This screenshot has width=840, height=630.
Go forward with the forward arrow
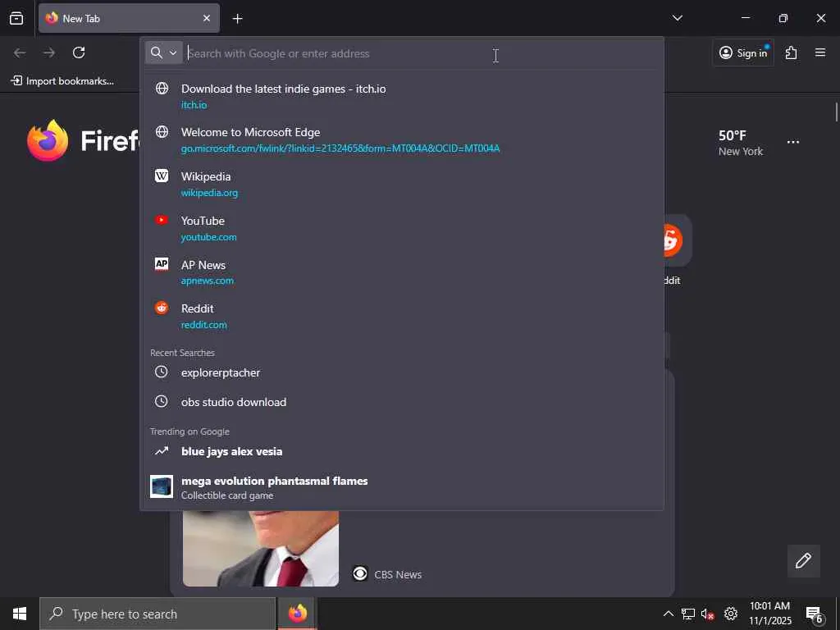pos(49,52)
